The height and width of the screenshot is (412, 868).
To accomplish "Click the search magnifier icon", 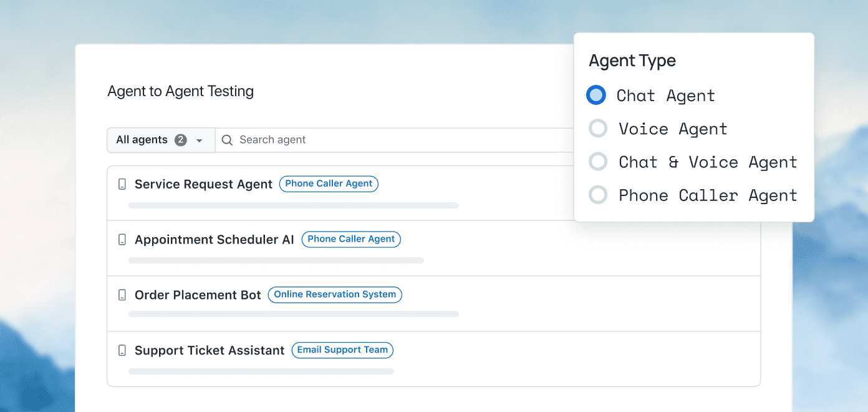I will [227, 140].
